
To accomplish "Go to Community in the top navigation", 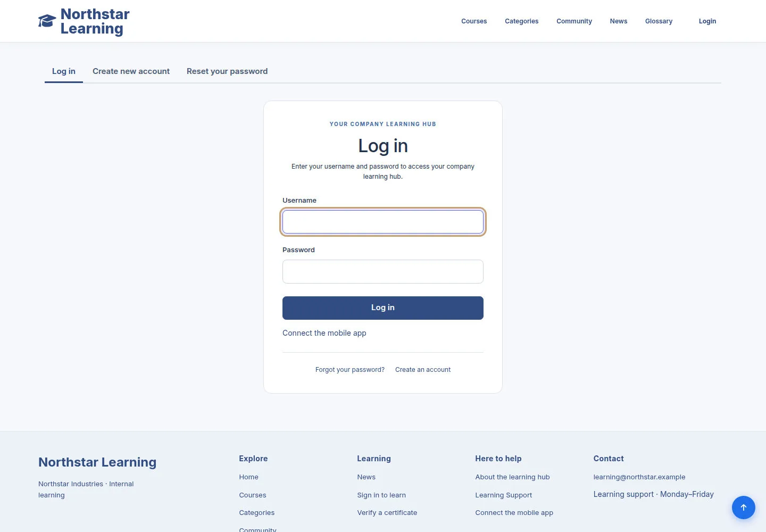I will tap(574, 21).
